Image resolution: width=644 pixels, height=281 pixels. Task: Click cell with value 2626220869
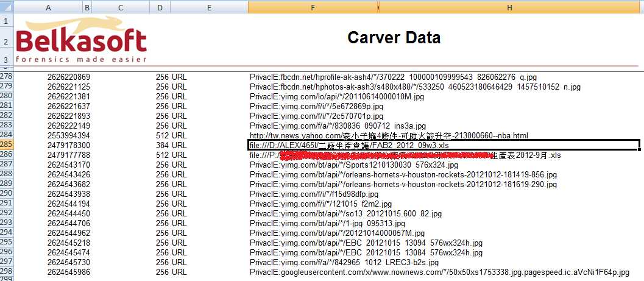point(69,77)
